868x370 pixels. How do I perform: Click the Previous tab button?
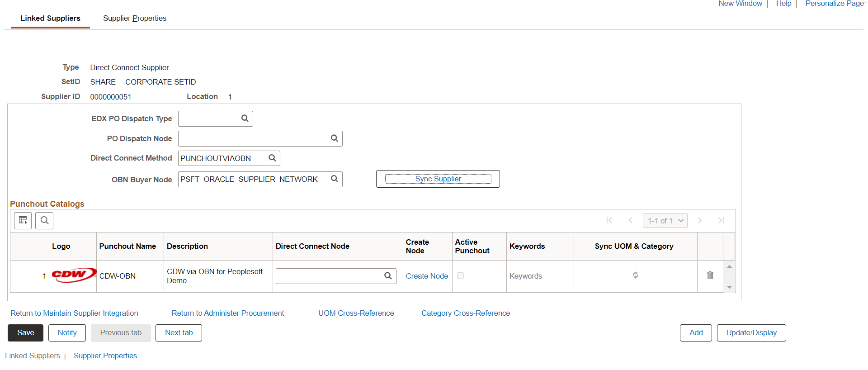tap(121, 333)
